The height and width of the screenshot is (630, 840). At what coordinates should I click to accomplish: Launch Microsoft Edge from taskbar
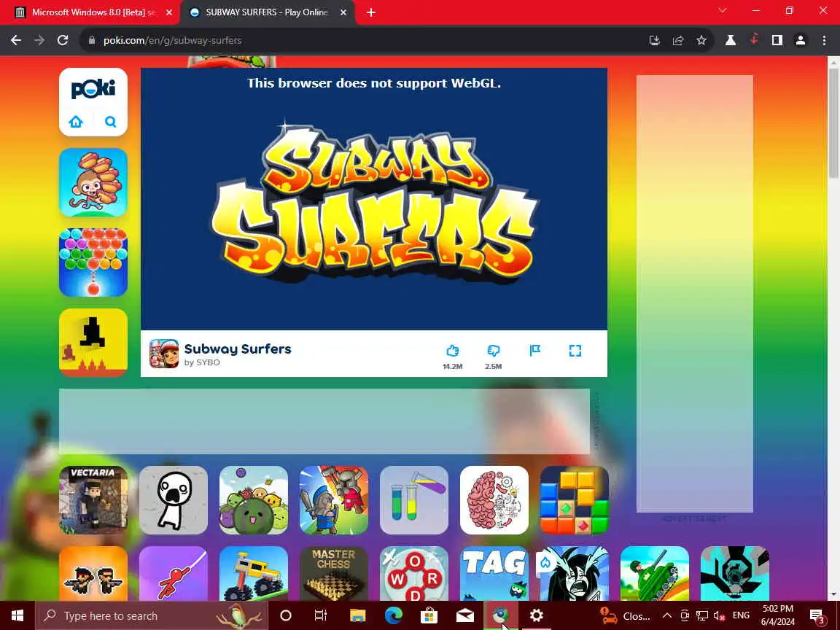pos(393,615)
